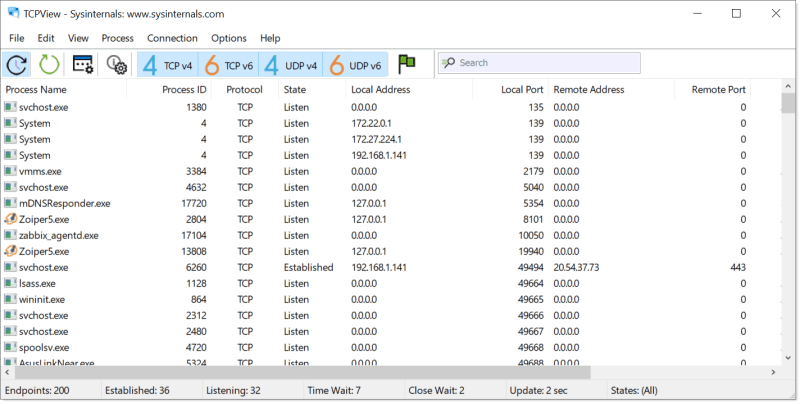Click the TCPView app icon in title bar
This screenshot has width=800, height=404.
(13, 13)
